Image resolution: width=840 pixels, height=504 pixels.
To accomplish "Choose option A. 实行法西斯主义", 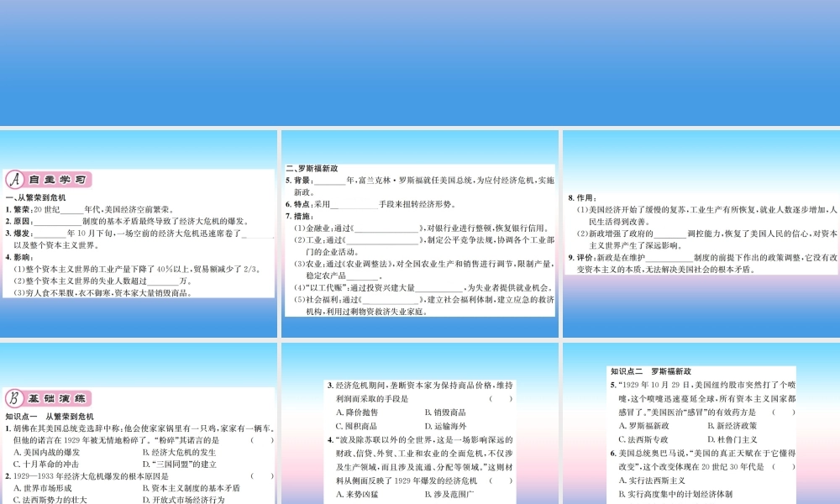I will [x=652, y=480].
